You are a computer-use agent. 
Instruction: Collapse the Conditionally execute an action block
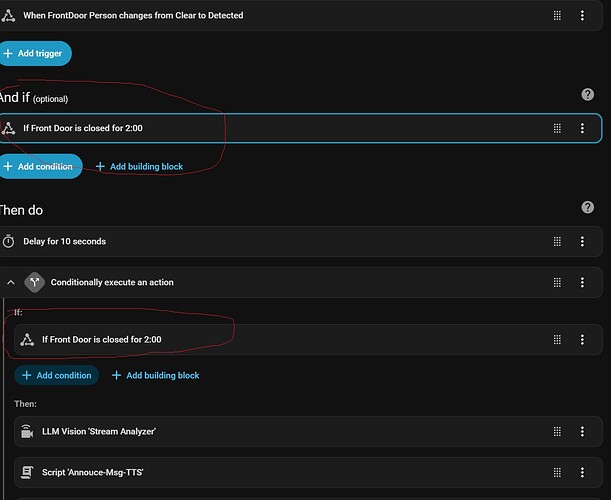(x=11, y=283)
